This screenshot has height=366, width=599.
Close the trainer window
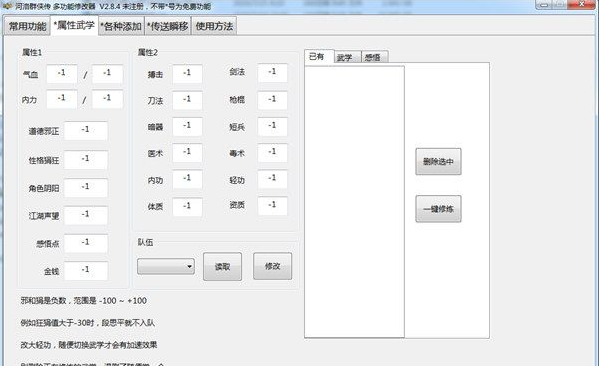tap(581, 5)
